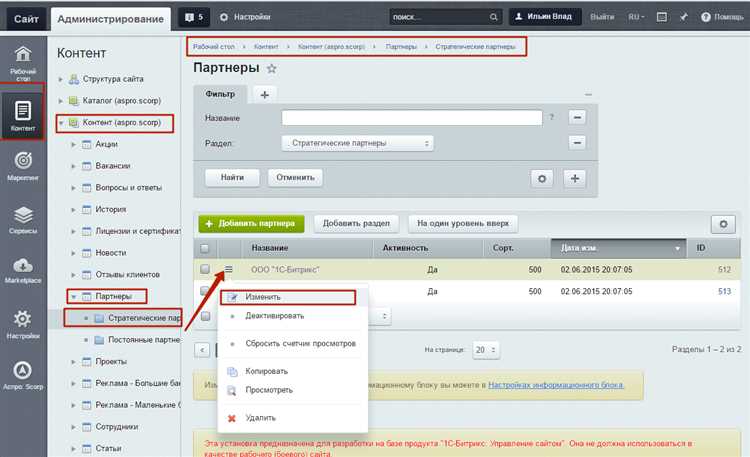Viewport: 750px width, 457px height.
Task: Open Настройки in top header
Action: (245, 17)
